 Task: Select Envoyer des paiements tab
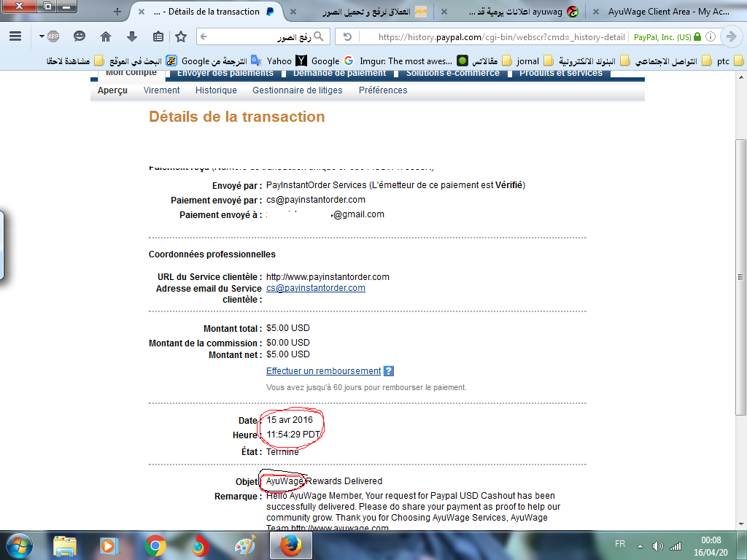pos(225,74)
